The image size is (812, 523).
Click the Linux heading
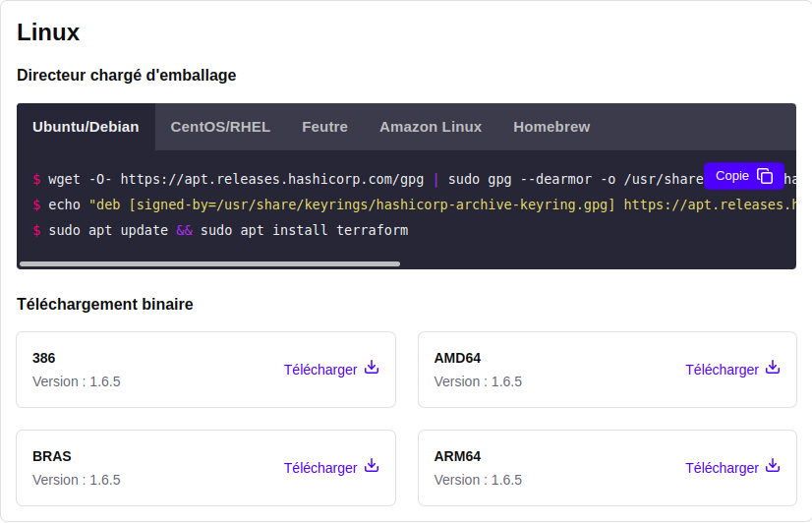[x=48, y=32]
